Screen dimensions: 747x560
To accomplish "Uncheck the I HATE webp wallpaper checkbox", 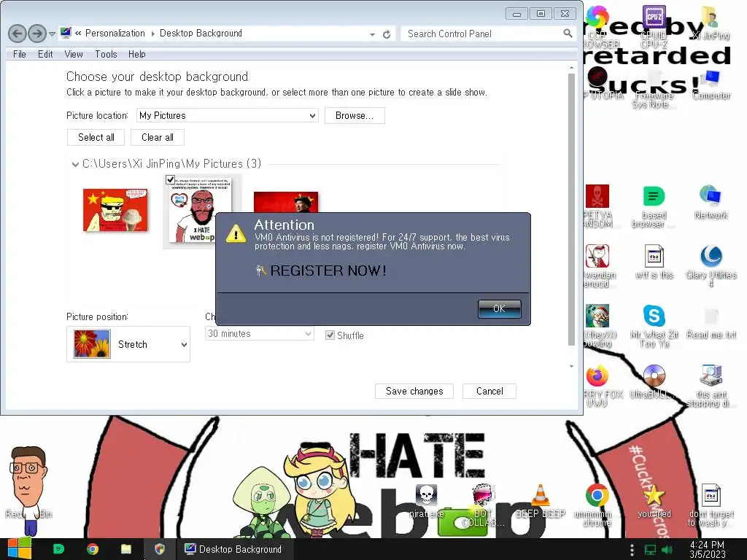I will [x=170, y=179].
